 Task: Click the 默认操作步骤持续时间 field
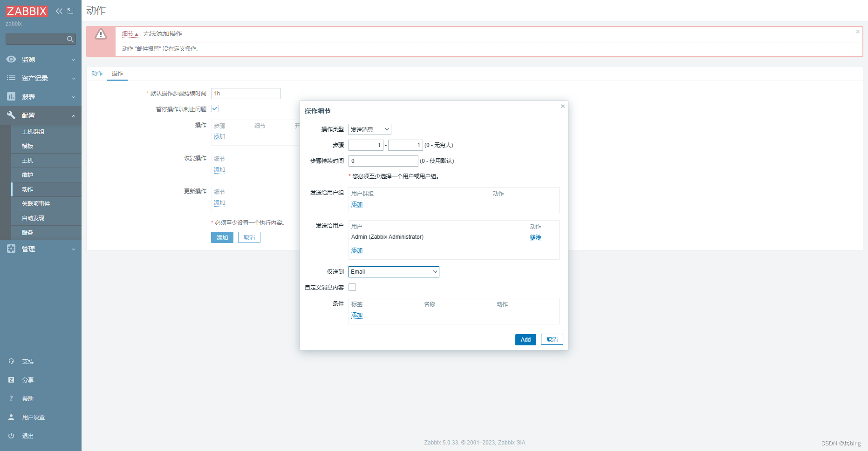pyautogui.click(x=246, y=94)
